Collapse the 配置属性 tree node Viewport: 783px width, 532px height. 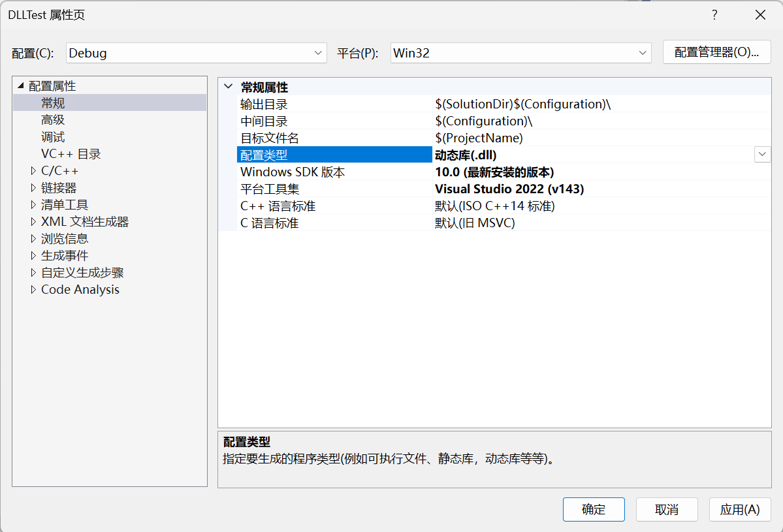click(x=20, y=86)
